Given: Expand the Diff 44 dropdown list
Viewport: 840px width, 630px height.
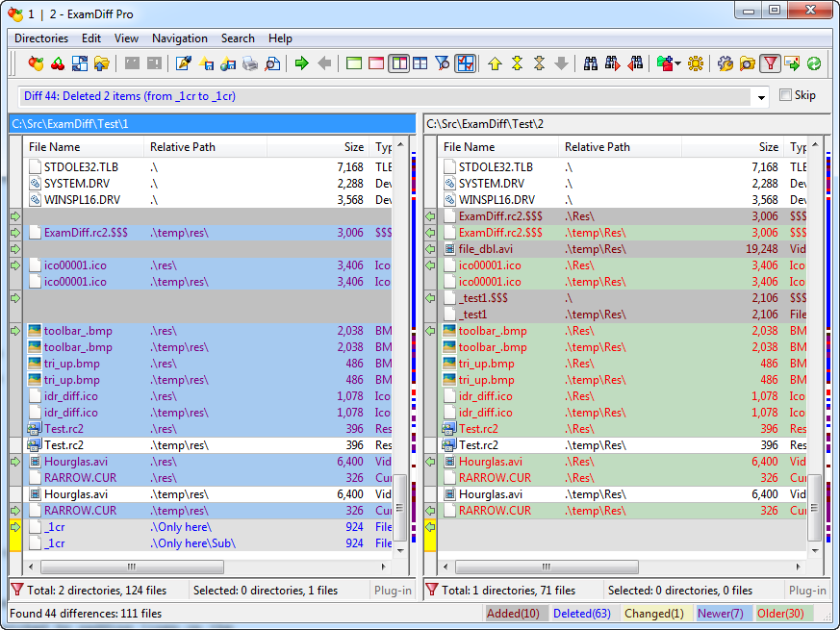Looking at the screenshot, I should (761, 97).
